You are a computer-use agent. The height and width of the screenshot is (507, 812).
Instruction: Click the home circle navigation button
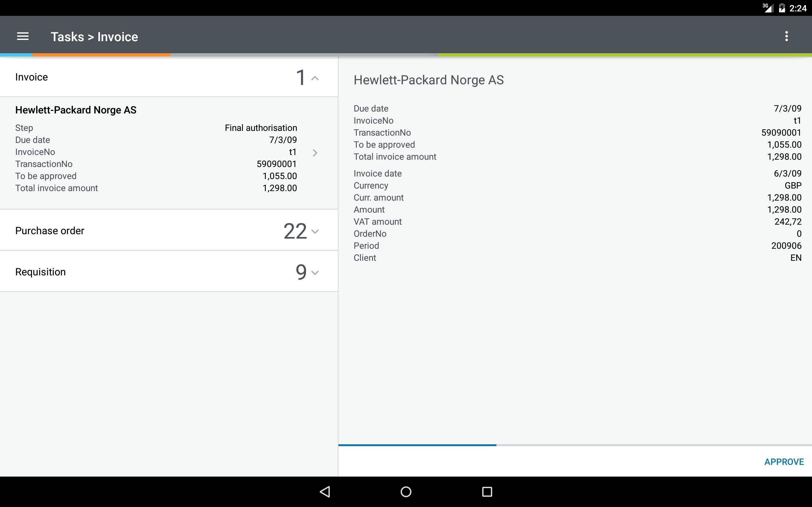pyautogui.click(x=406, y=491)
